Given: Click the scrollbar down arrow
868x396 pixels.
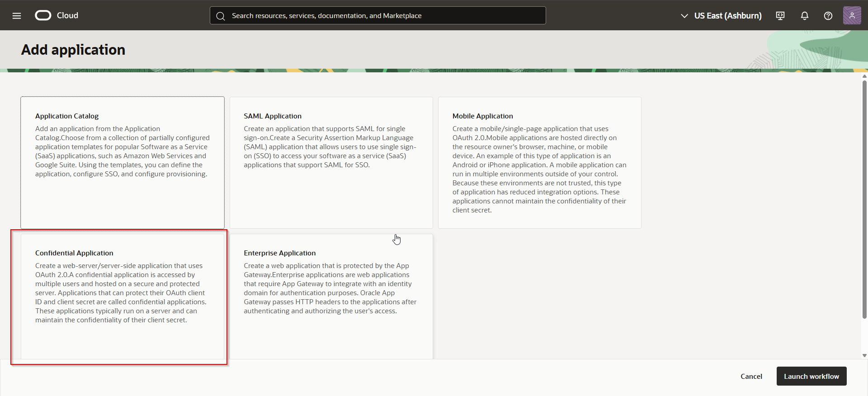Looking at the screenshot, I should pos(864,356).
